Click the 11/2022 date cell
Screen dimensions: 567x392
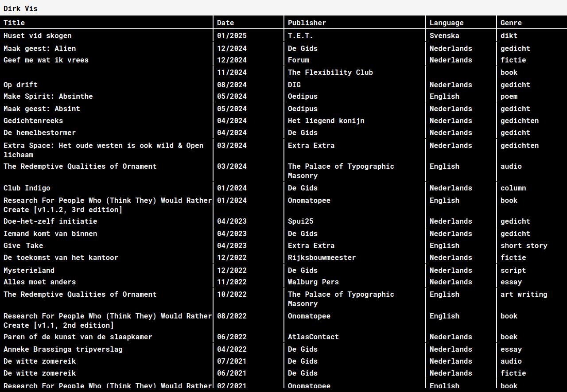pyautogui.click(x=232, y=282)
